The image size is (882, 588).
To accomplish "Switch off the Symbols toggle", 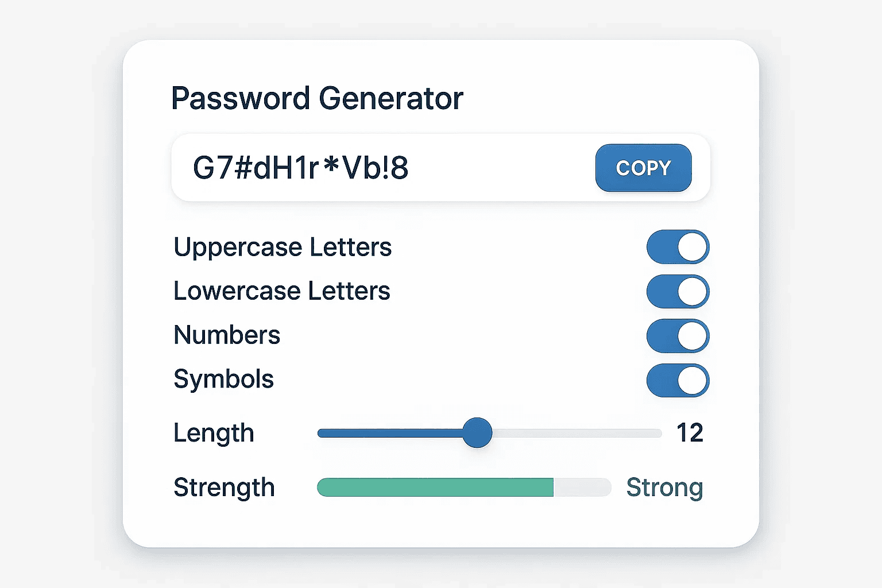I will point(678,380).
